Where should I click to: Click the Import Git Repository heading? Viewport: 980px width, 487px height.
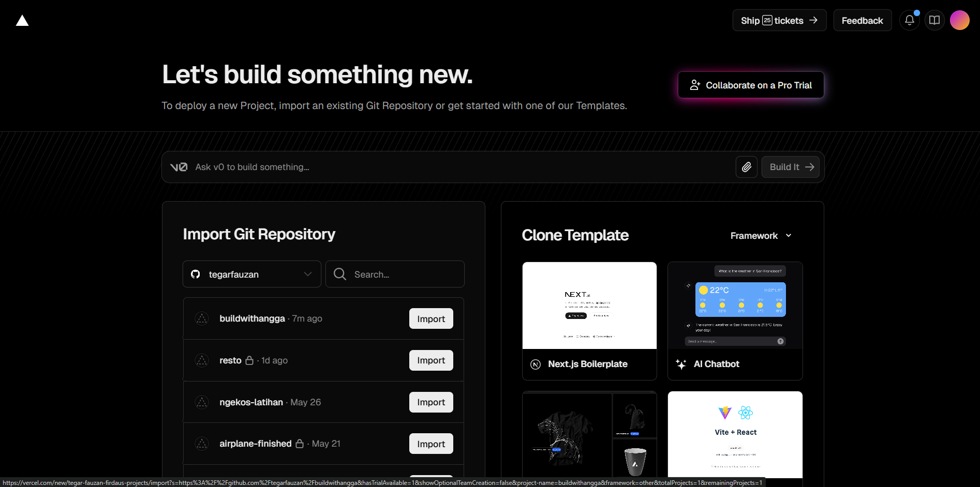(x=259, y=234)
